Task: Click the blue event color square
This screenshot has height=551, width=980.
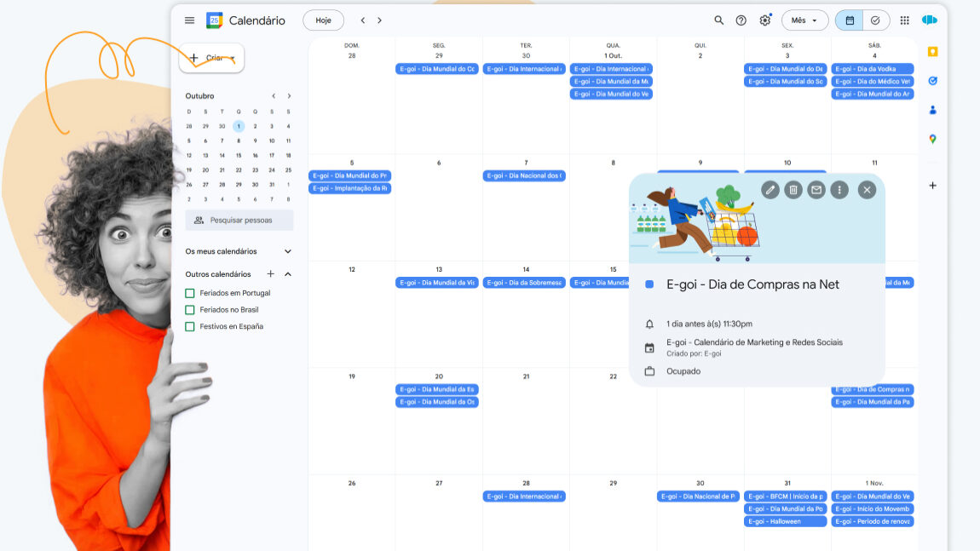Action: pos(649,284)
